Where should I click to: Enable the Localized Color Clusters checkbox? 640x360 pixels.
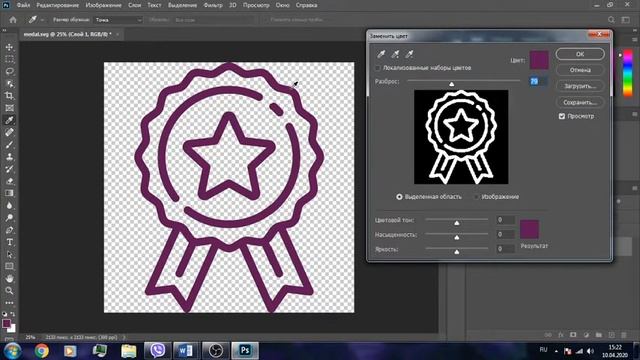point(378,68)
